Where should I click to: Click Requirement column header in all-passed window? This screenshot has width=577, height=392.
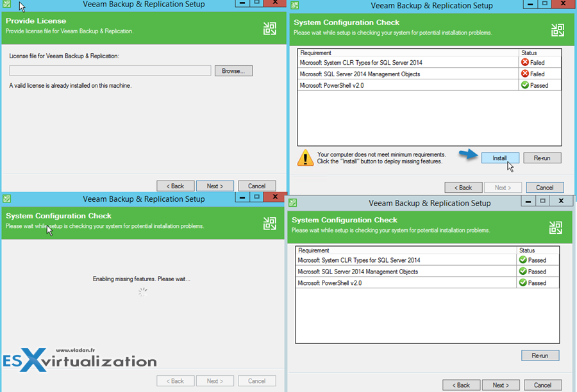coord(406,250)
